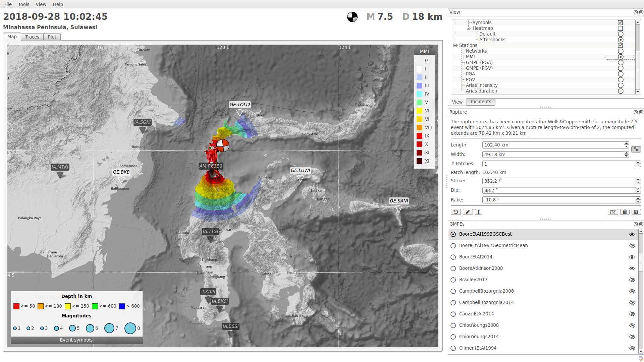Click the IA.SGKI station triangle marker
The image size is (644, 362).
click(x=143, y=130)
